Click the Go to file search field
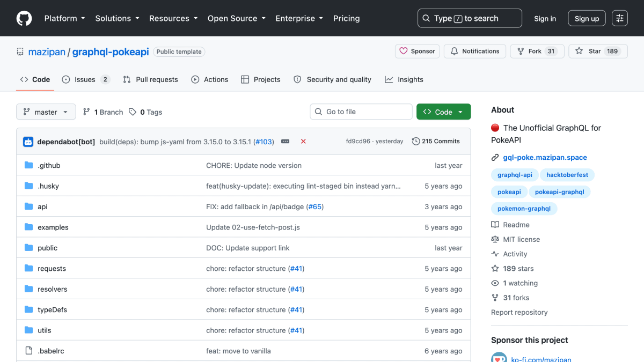The height and width of the screenshot is (362, 644). (x=361, y=112)
